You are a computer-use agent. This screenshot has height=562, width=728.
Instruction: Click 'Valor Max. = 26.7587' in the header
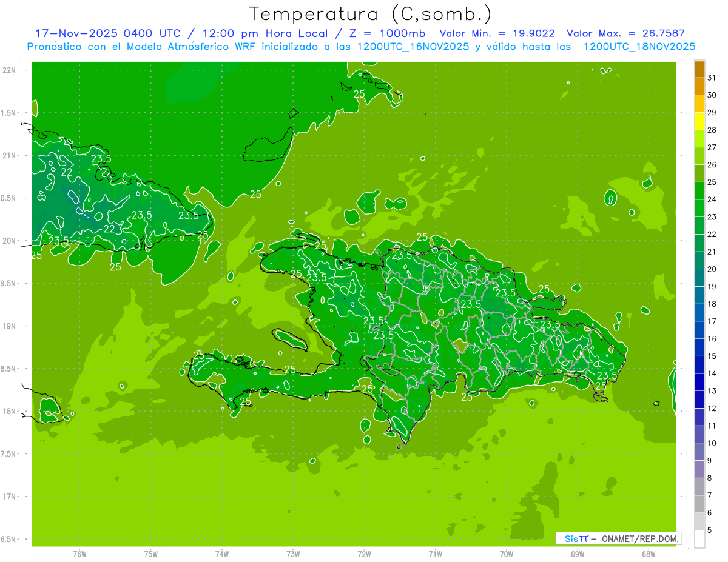(625, 33)
